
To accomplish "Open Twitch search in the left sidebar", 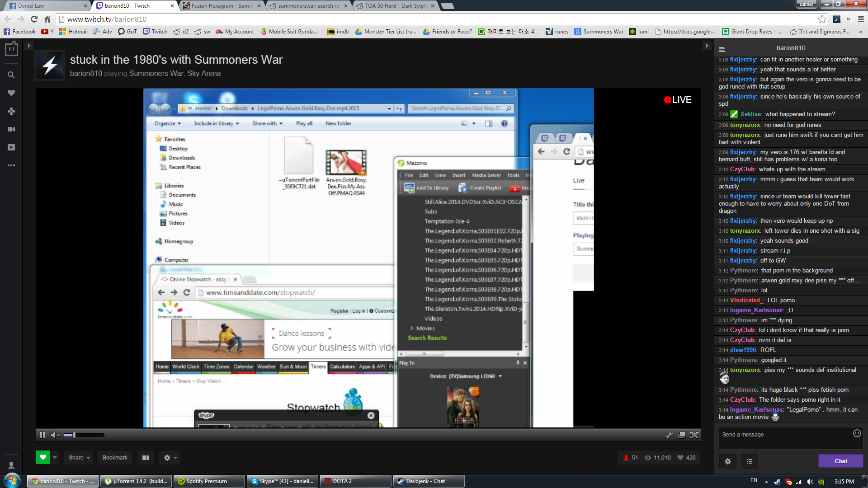I will (11, 75).
